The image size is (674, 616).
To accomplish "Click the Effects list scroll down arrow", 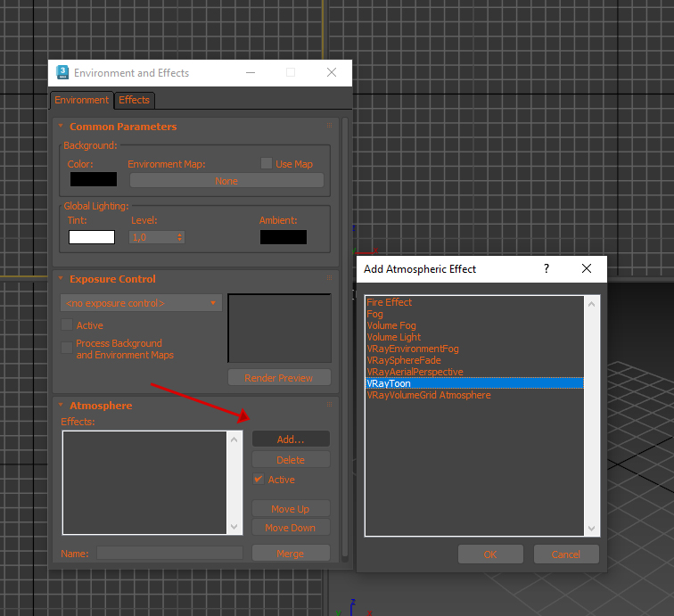I will point(234,527).
